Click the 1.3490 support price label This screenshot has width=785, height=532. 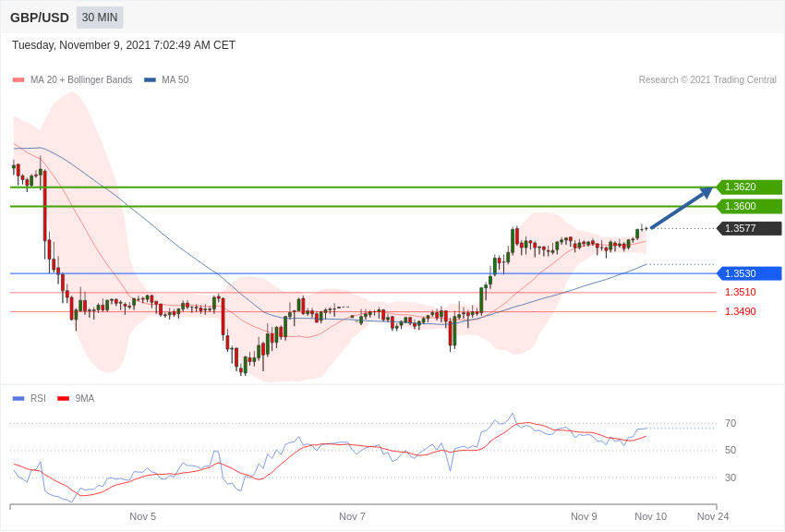741,311
